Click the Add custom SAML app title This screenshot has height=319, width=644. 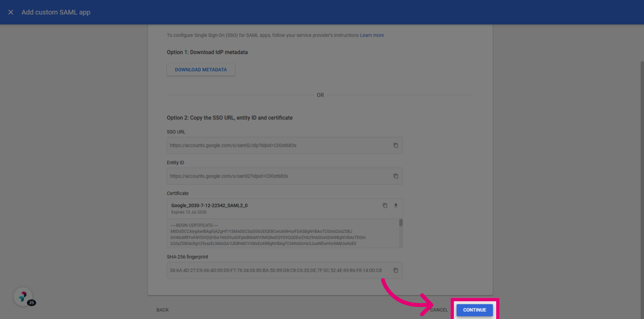pos(56,12)
